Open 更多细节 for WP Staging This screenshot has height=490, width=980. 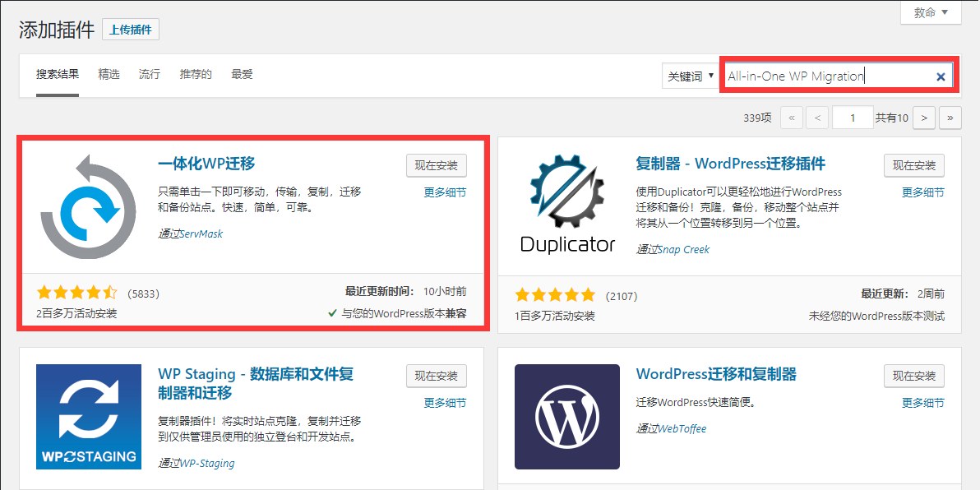click(x=445, y=403)
